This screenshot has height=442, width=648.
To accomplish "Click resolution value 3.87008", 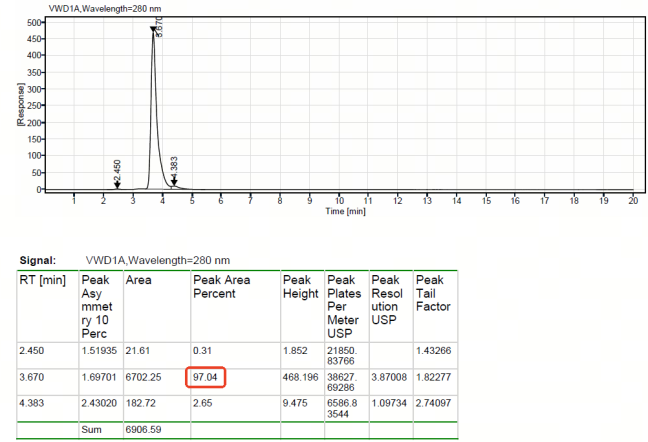I will coord(389,377).
